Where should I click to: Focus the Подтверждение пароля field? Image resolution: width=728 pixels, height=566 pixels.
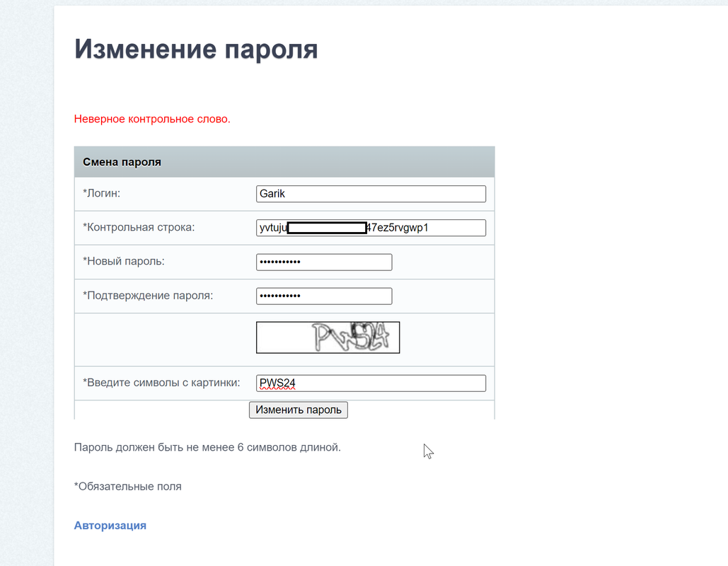click(x=324, y=296)
